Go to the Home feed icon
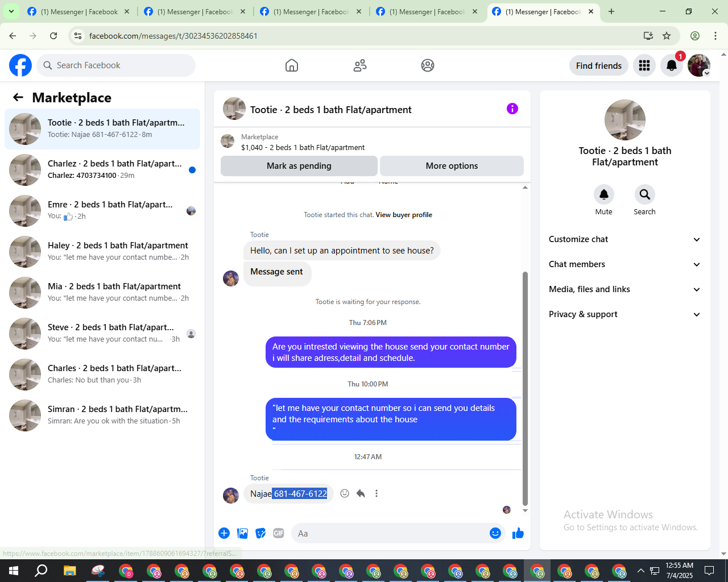 click(292, 65)
